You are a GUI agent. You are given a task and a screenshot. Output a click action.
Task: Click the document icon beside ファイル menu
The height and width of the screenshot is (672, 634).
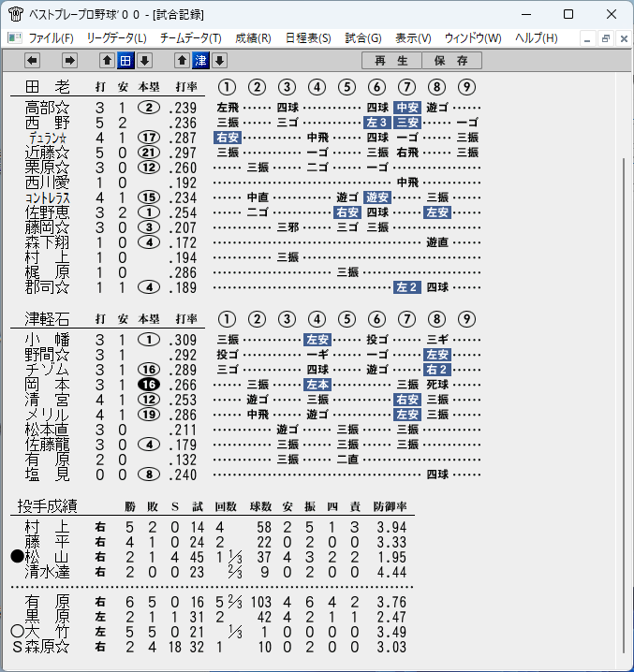(x=15, y=38)
